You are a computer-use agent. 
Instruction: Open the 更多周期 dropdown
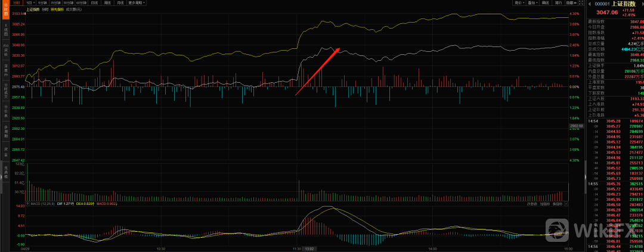tap(137, 3)
